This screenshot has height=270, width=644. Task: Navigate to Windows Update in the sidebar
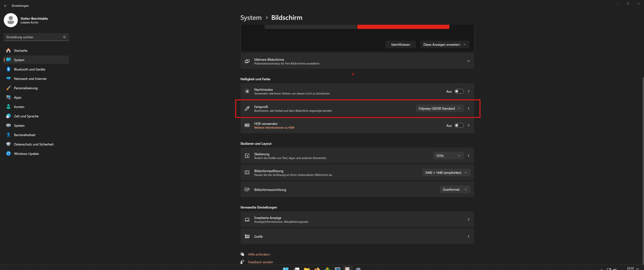pyautogui.click(x=26, y=153)
